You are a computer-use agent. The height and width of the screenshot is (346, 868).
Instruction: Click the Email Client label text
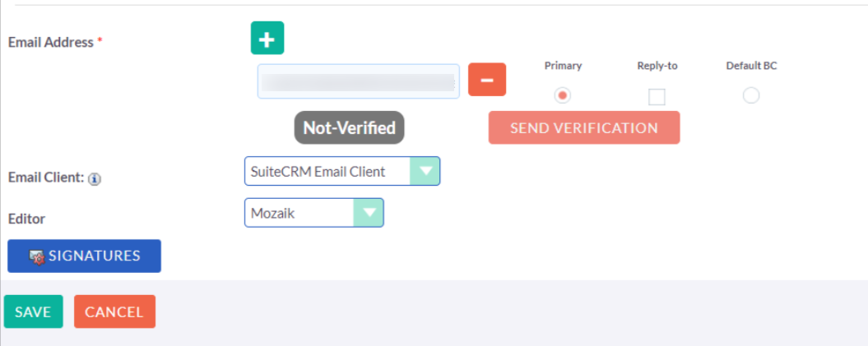(x=45, y=177)
